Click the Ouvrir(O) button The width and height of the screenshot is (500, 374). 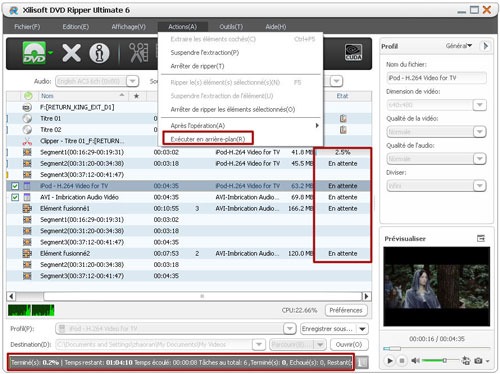349,344
